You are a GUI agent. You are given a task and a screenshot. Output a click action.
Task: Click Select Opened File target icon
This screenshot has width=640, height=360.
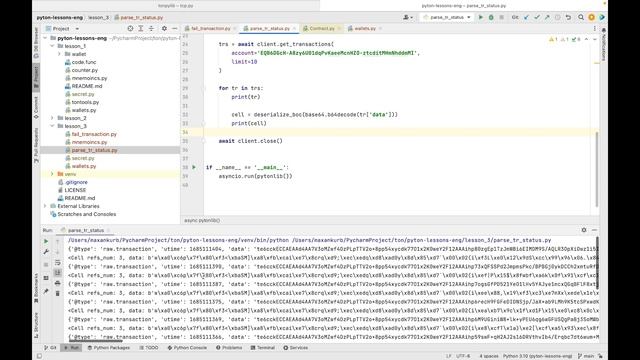coord(130,29)
